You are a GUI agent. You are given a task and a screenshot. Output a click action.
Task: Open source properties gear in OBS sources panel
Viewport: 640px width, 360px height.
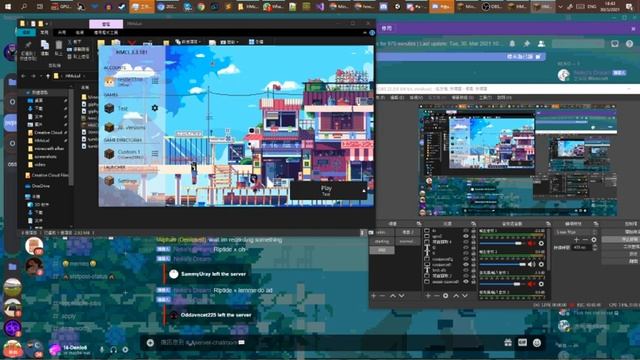click(446, 296)
